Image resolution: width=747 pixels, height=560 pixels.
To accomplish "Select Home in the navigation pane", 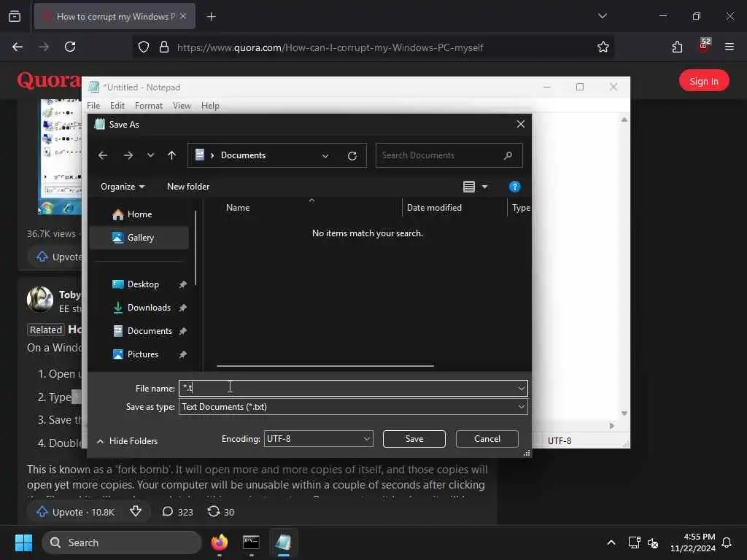I will click(x=139, y=214).
